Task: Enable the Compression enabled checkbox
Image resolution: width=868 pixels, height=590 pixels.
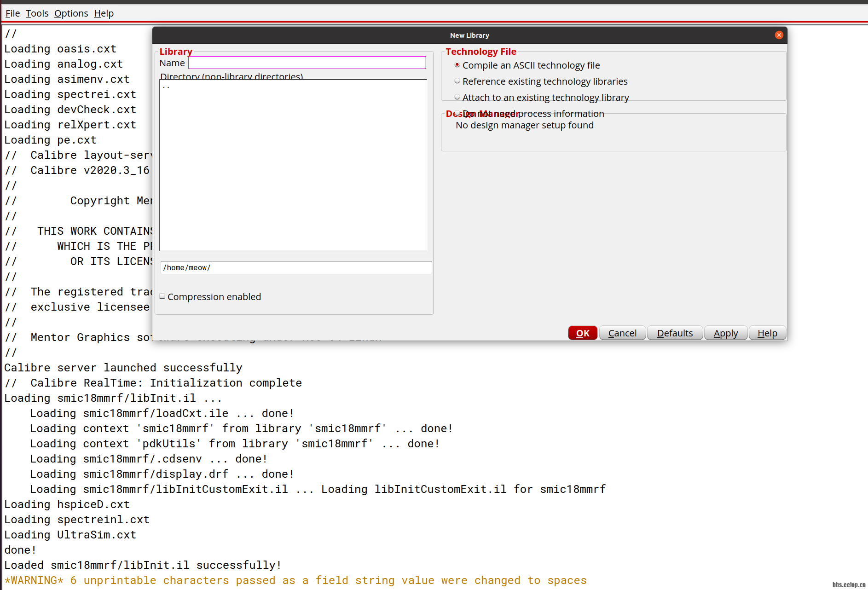Action: (162, 296)
